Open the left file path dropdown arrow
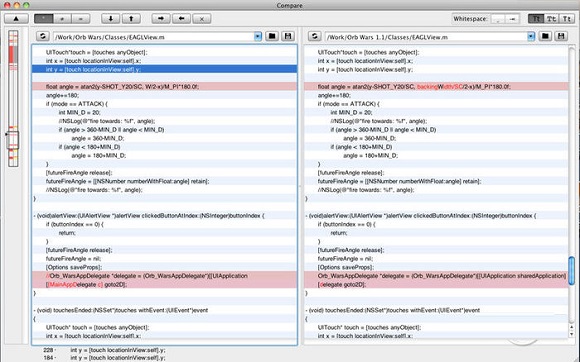 tap(258, 37)
